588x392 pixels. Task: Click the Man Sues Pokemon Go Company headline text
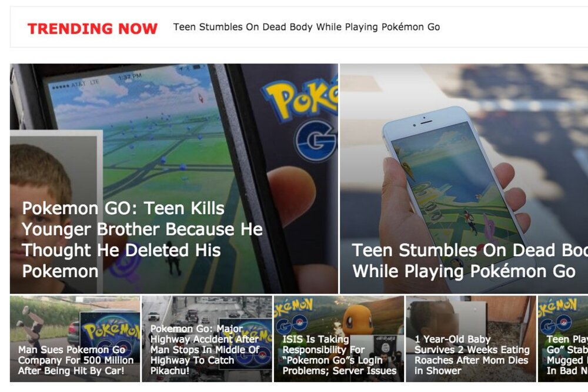coord(76,360)
